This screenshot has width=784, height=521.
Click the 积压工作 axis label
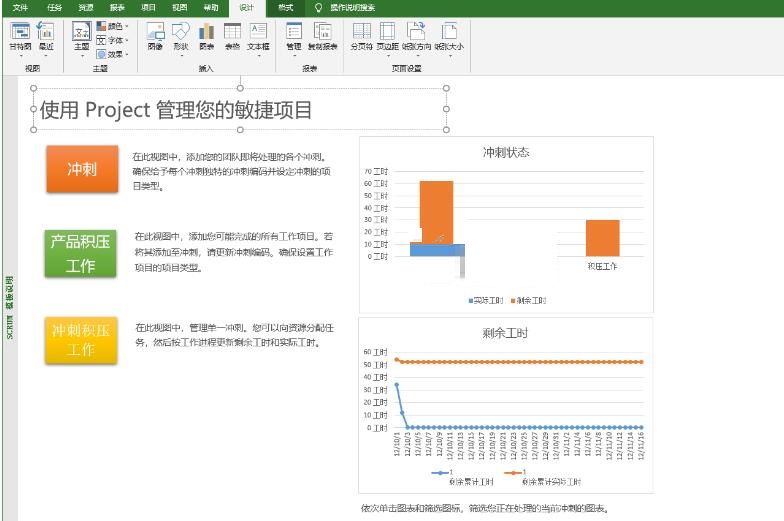point(602,266)
